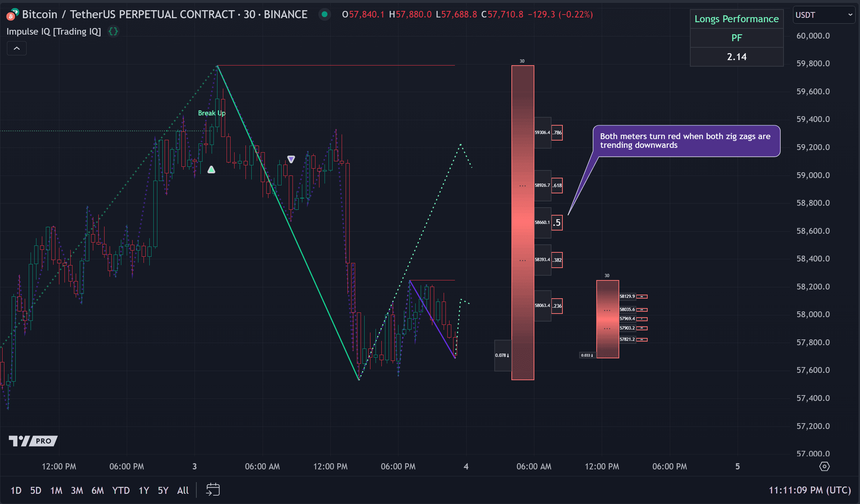Click the TradingView PRO logo
This screenshot has width=860, height=504.
(33, 441)
